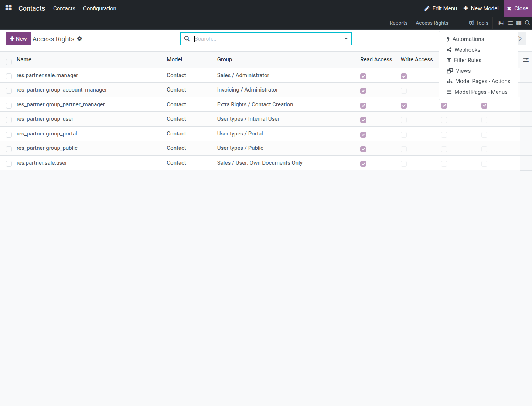Sort by the Name column header
Viewport: 532px width, 406px height.
click(x=24, y=59)
